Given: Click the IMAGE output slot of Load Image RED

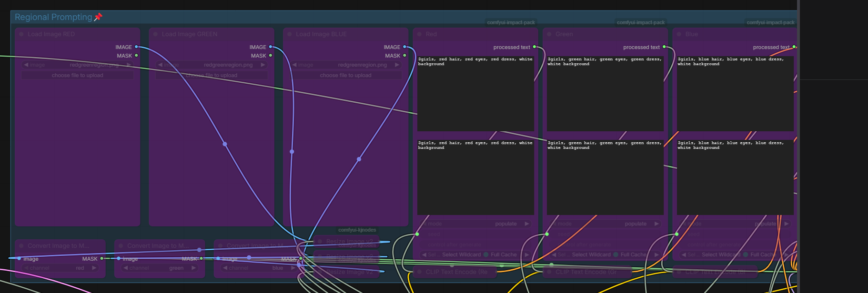Looking at the screenshot, I should [x=136, y=47].
